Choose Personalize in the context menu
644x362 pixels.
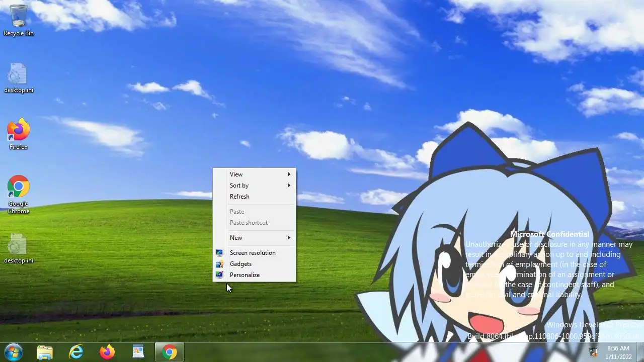pos(254,275)
